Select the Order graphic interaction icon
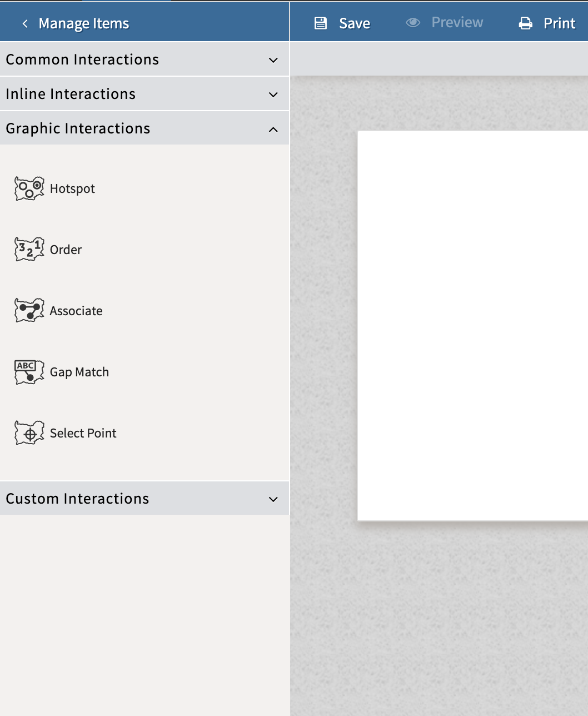Image resolution: width=588 pixels, height=716 pixels. click(29, 249)
